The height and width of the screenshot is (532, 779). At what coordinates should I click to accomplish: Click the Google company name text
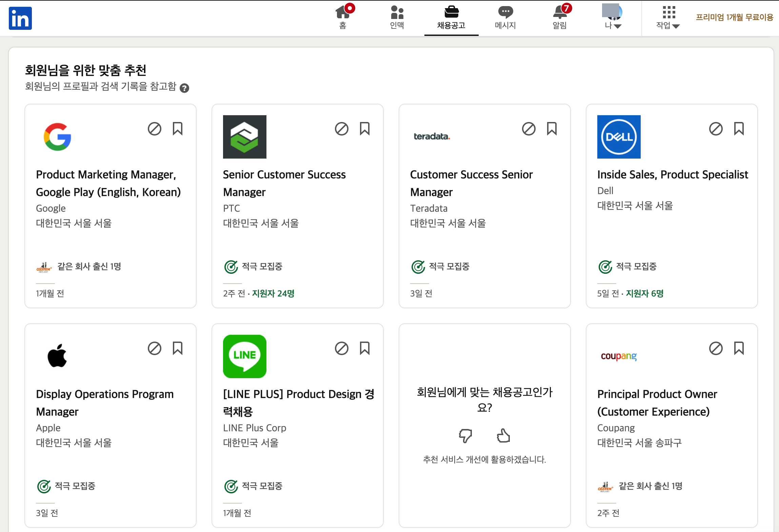[x=51, y=208]
